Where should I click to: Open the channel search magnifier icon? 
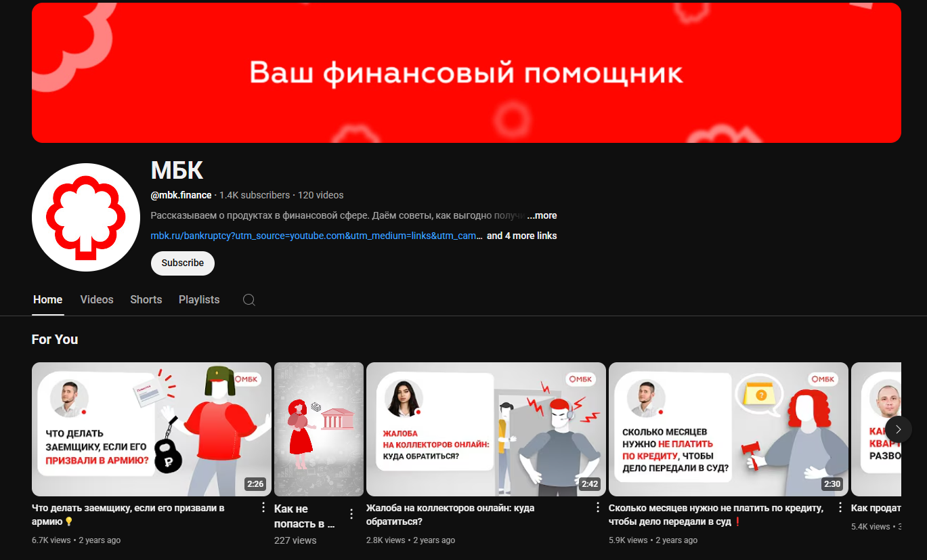pyautogui.click(x=249, y=299)
